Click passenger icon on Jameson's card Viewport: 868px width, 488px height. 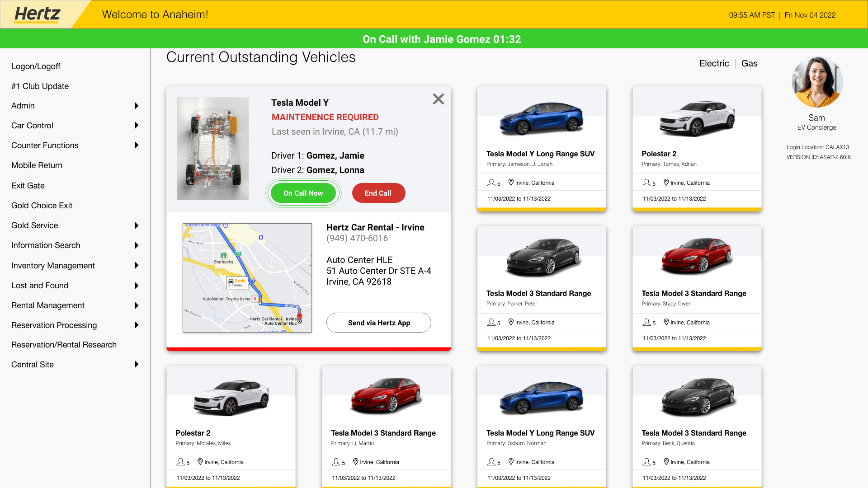pyautogui.click(x=491, y=183)
